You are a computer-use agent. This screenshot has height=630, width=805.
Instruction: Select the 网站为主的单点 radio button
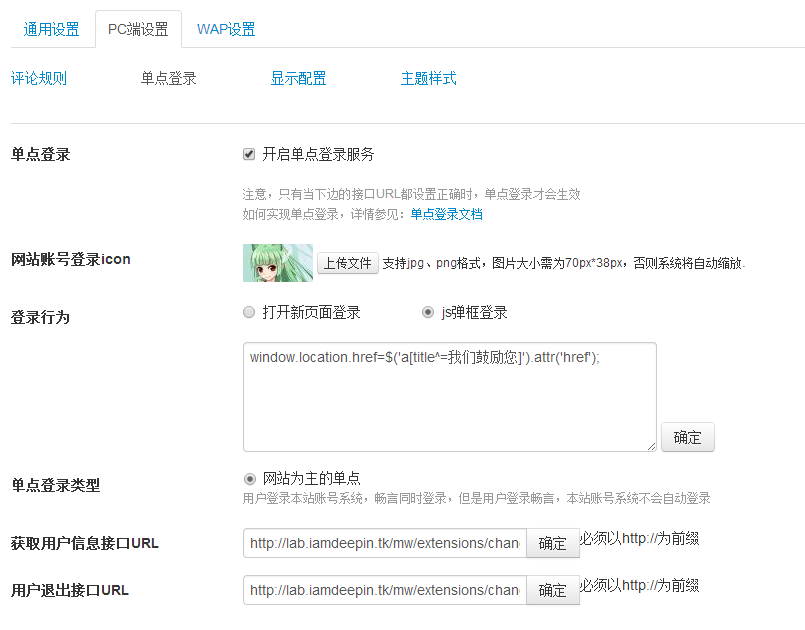point(249,478)
